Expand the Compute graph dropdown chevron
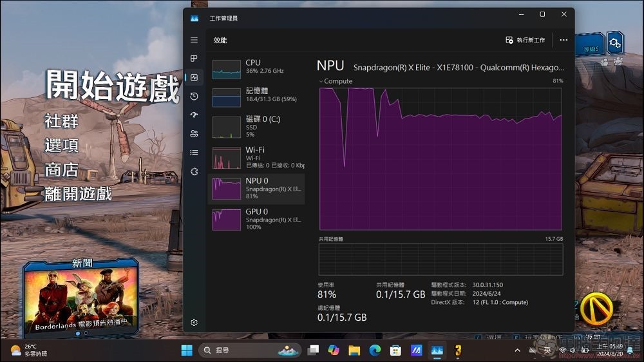The image size is (644, 362). 321,81
